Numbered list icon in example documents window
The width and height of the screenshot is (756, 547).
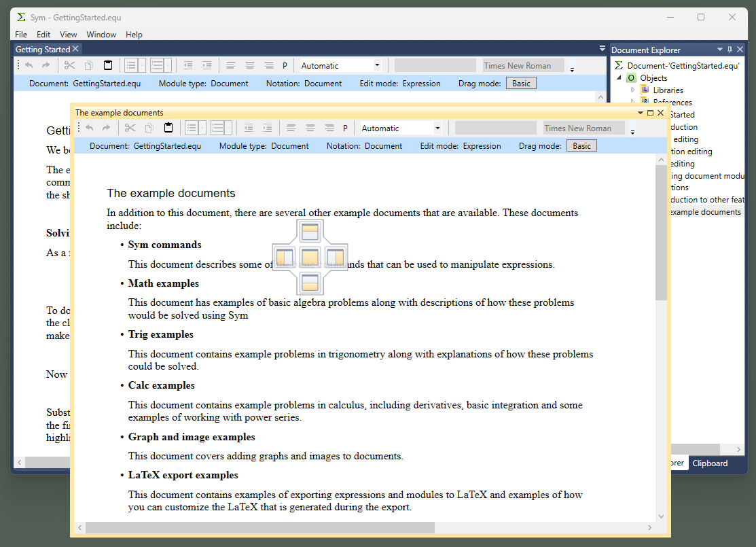pyautogui.click(x=217, y=128)
